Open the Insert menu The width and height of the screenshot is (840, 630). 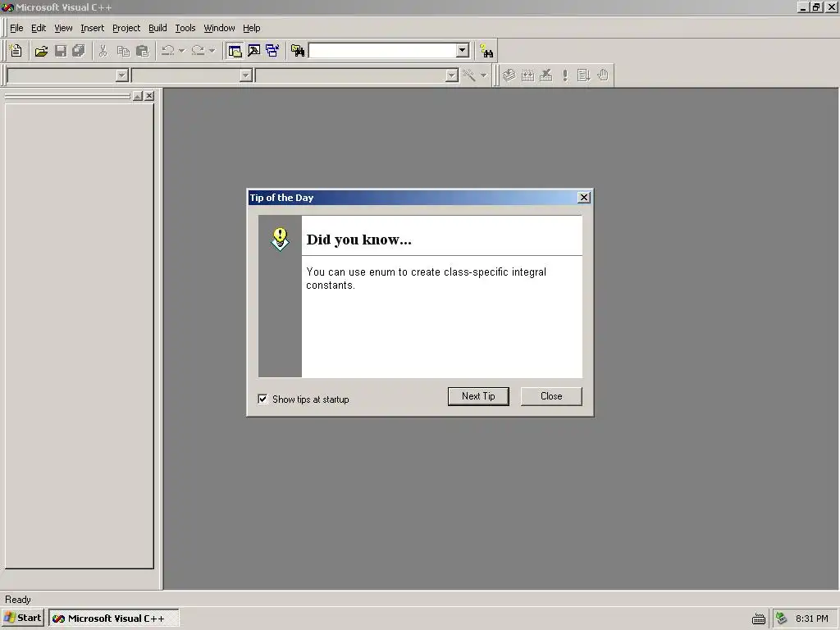click(92, 28)
